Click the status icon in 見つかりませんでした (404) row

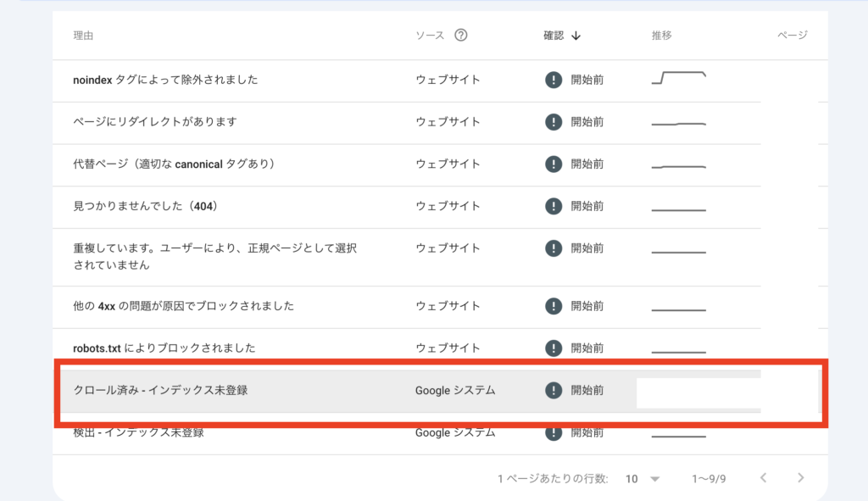[554, 206]
